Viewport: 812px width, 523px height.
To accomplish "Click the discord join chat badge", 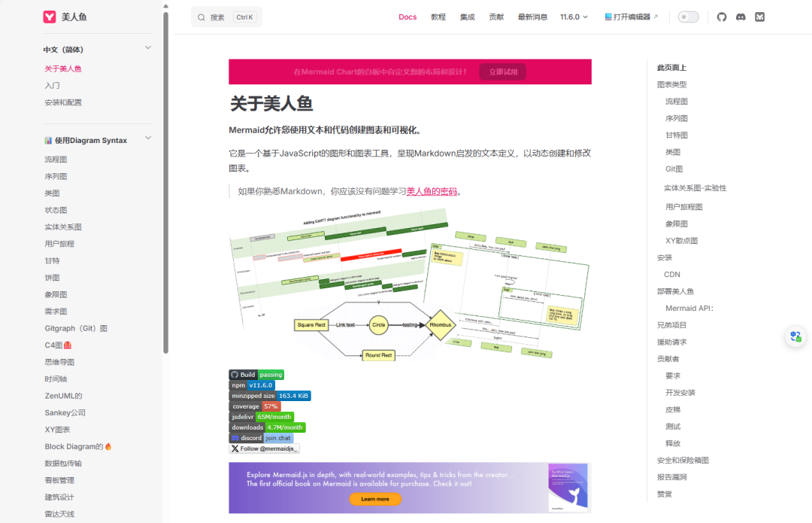I will pyautogui.click(x=261, y=438).
